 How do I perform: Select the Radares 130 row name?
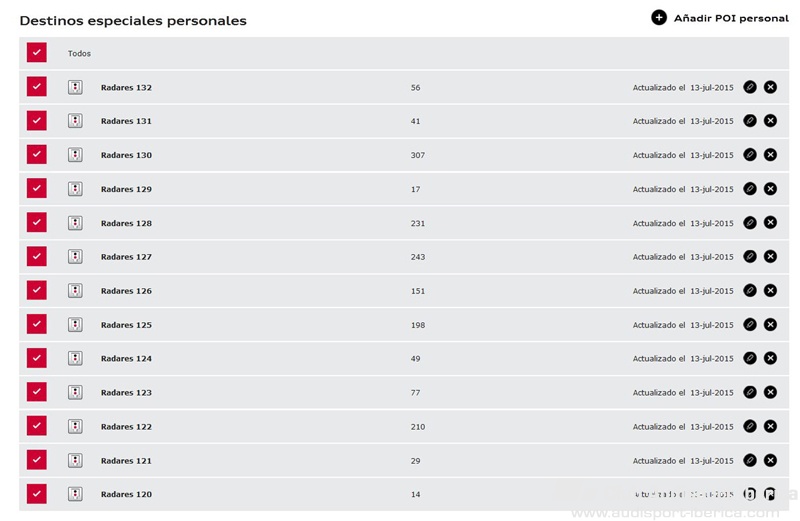click(x=126, y=155)
